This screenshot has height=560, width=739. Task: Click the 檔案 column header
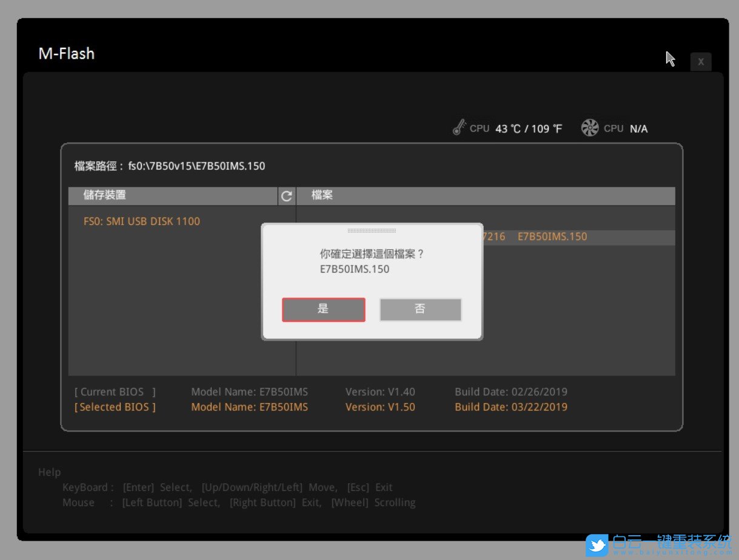tap(322, 195)
